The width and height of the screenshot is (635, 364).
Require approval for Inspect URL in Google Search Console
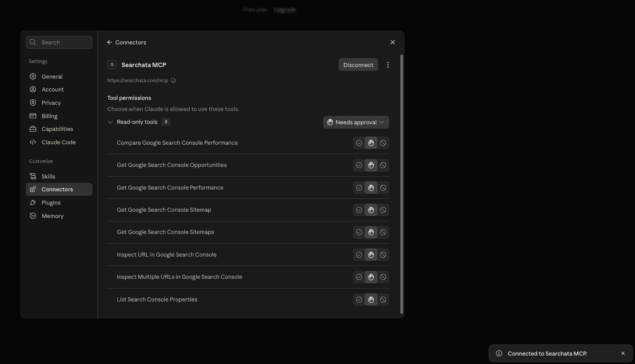point(371,255)
